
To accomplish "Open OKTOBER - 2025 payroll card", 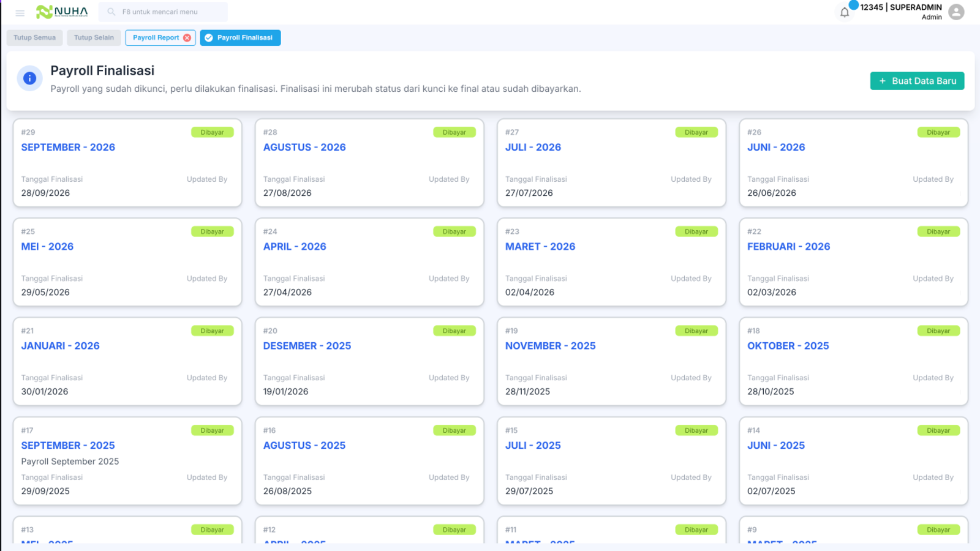I will 853,361.
